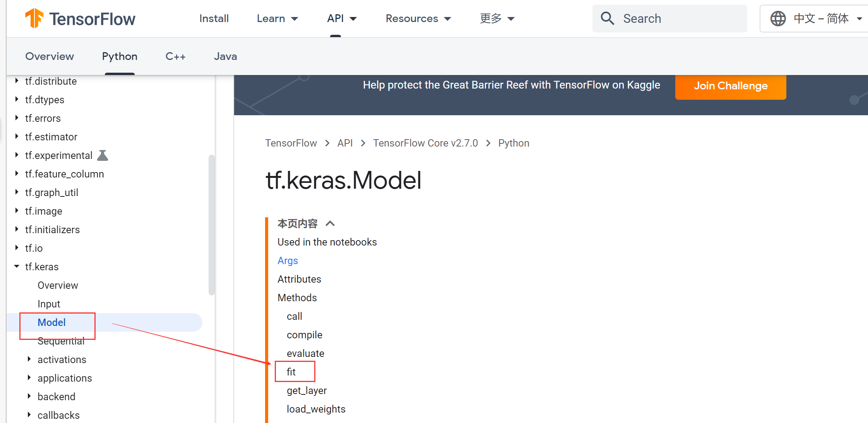
Task: Switch to the C++ tab
Action: 176,56
